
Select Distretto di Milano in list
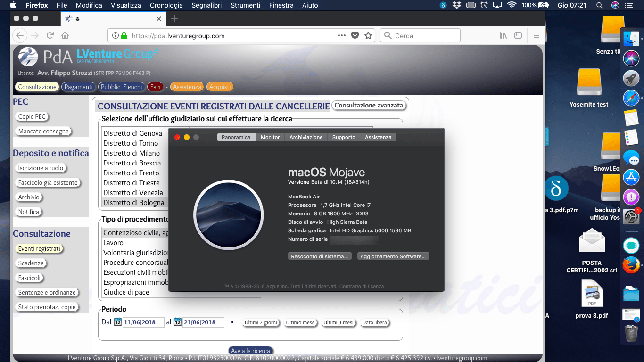pos(132,153)
